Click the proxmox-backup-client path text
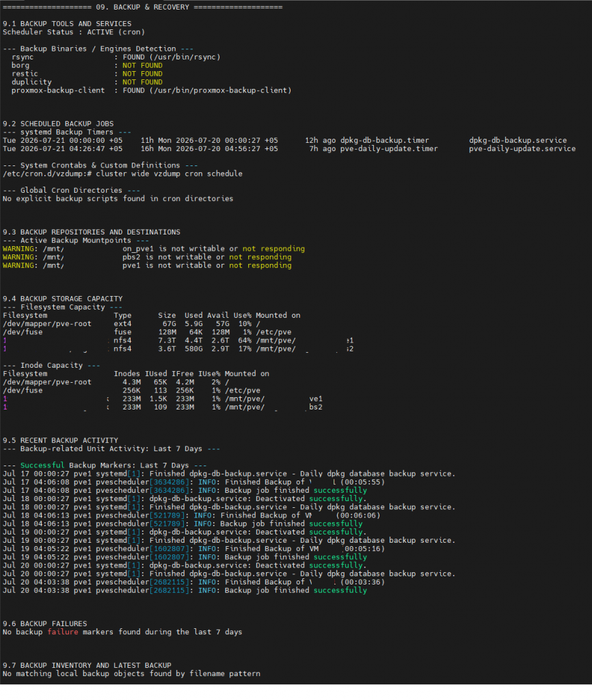 (x=220, y=91)
